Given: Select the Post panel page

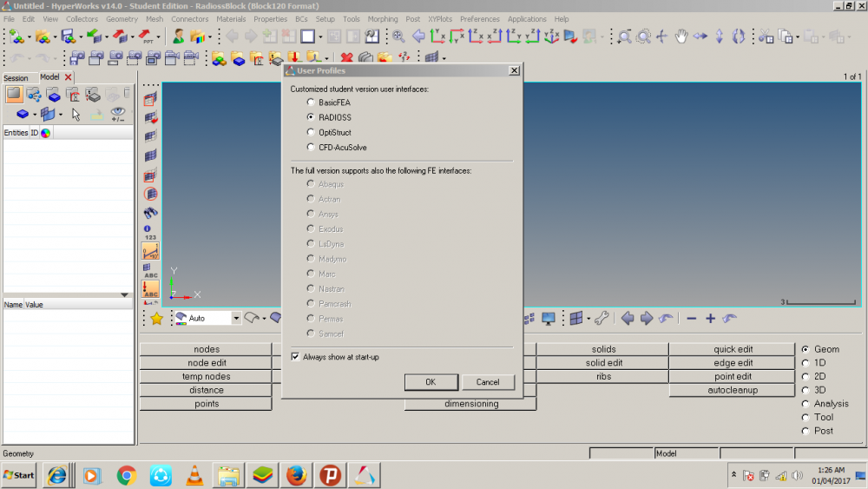Looking at the screenshot, I should 806,431.
